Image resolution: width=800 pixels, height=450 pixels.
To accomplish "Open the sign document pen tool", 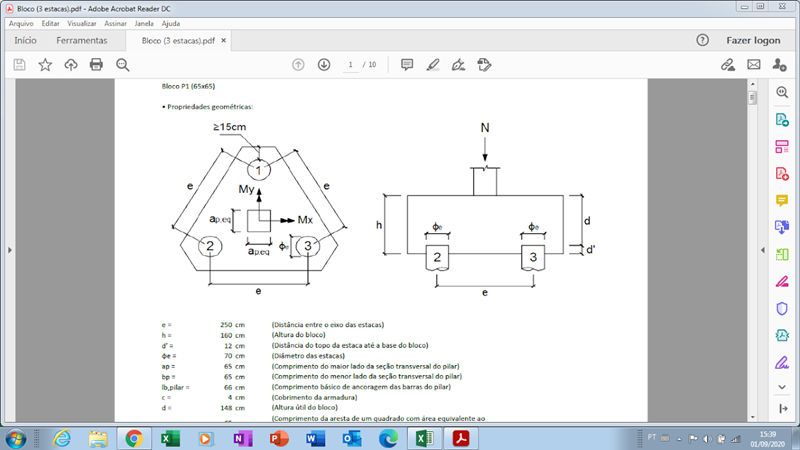I will [458, 65].
